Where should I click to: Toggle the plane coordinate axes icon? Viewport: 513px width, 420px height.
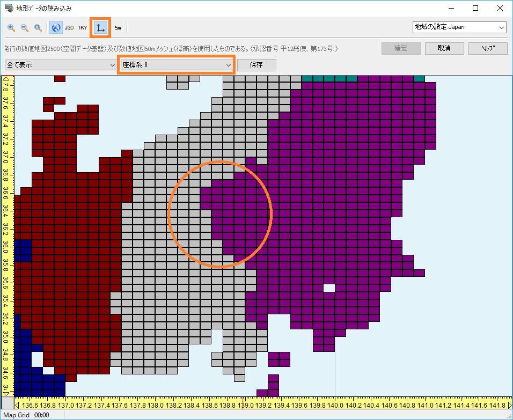point(100,28)
